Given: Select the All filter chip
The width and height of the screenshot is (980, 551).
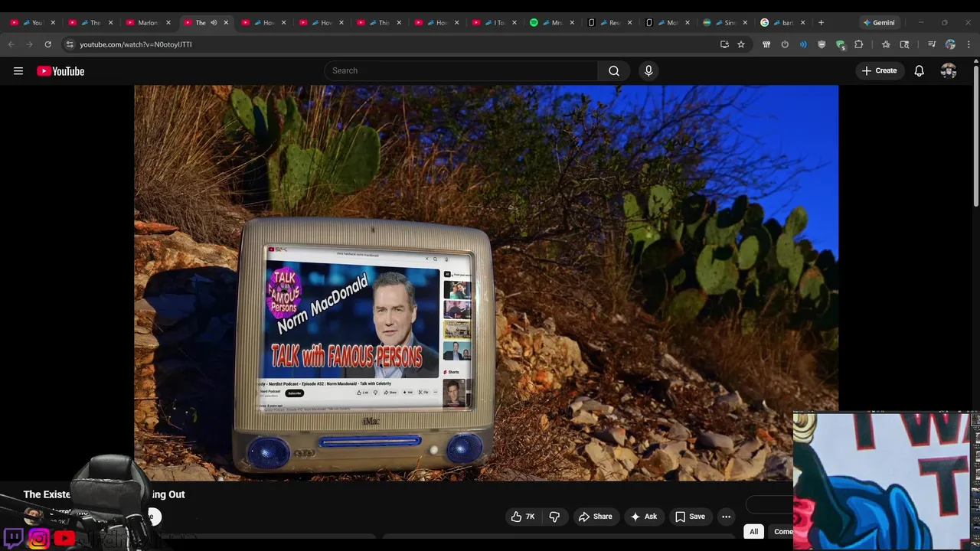Looking at the screenshot, I should (753, 532).
